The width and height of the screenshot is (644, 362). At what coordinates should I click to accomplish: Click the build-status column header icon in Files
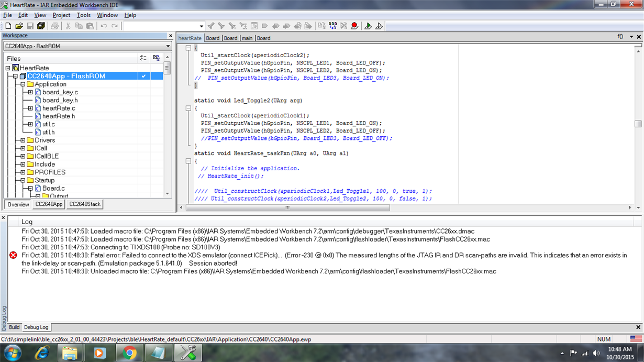(x=143, y=58)
